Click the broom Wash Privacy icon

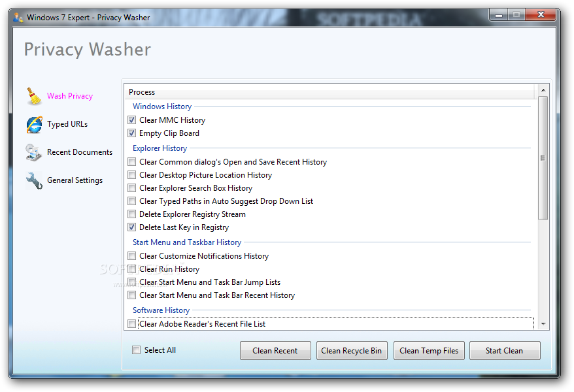pyautogui.click(x=34, y=96)
